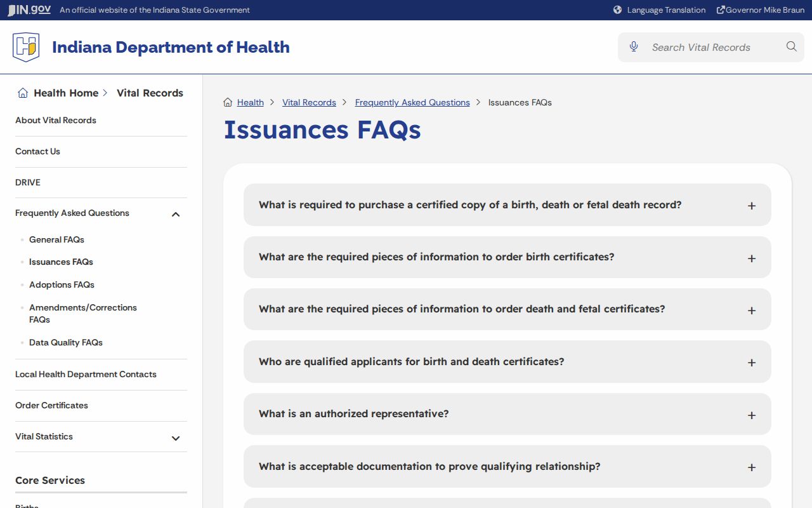Click the Vital Records sidebar heading
The width and height of the screenshot is (812, 508).
point(150,93)
